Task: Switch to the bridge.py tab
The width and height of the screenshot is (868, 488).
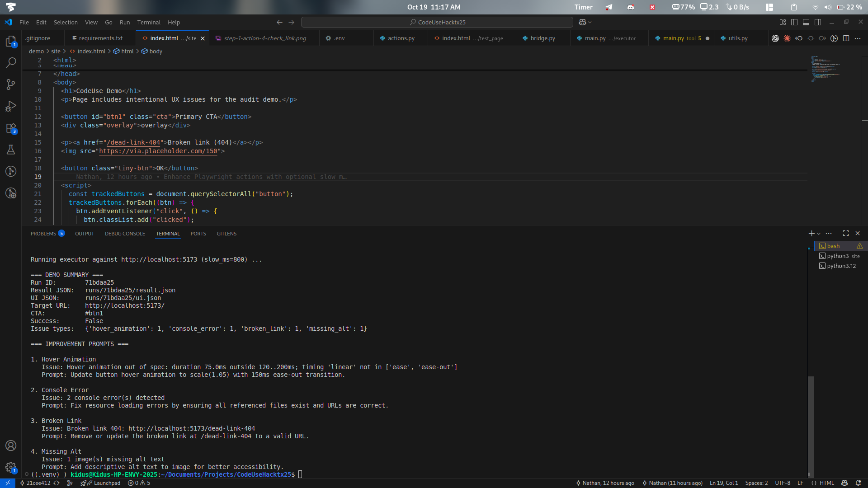Action: (542, 38)
